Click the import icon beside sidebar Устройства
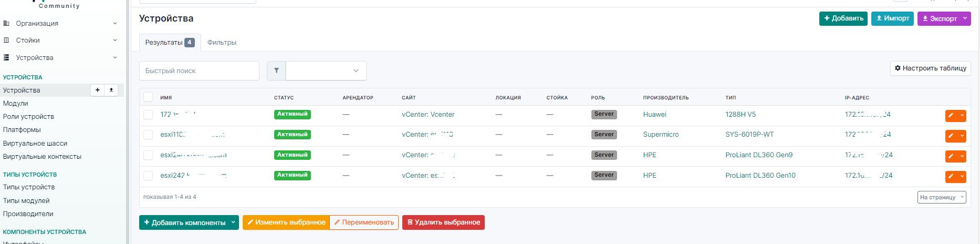The image size is (980, 244). click(x=111, y=90)
